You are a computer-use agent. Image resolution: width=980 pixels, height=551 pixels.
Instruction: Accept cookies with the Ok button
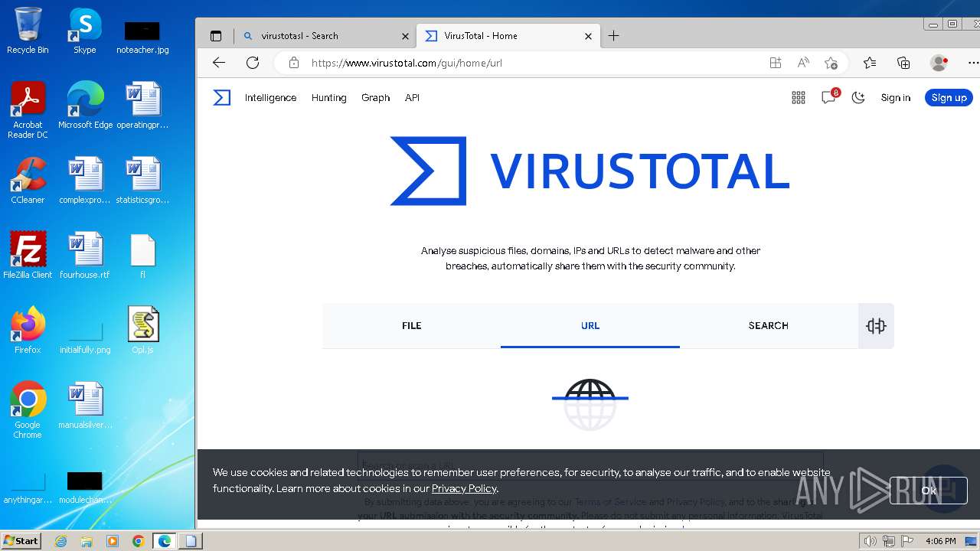(929, 491)
